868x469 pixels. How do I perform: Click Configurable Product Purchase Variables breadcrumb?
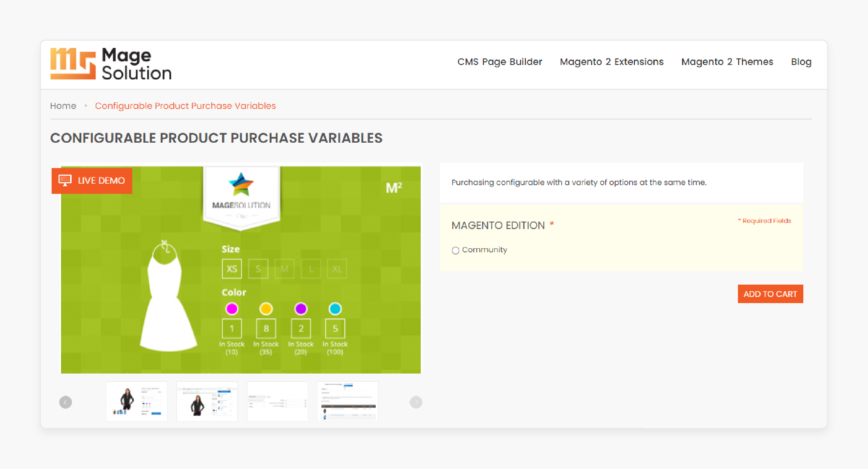click(185, 106)
